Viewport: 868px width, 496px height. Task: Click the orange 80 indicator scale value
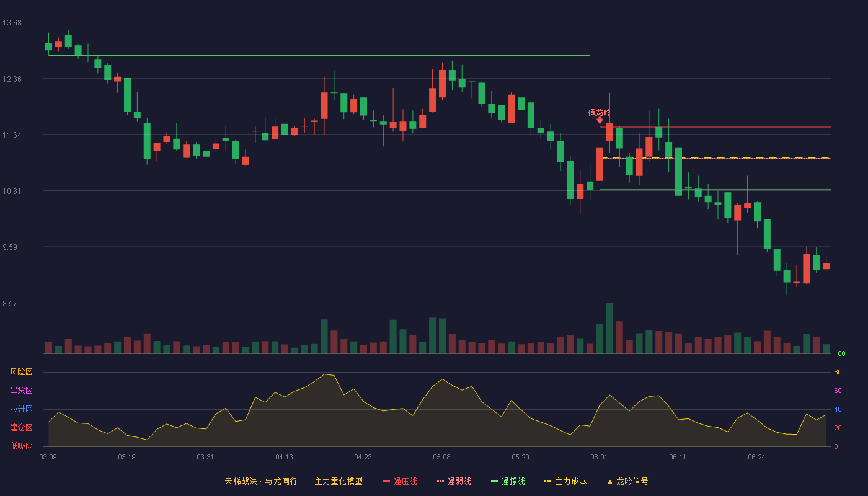click(x=838, y=372)
